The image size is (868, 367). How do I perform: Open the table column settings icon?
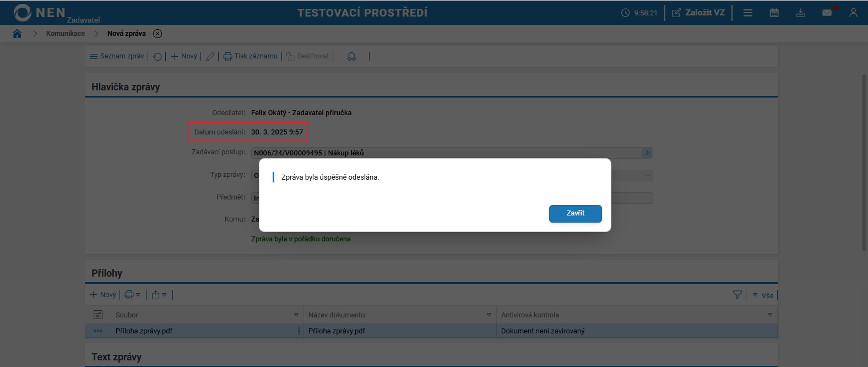pyautogui.click(x=98, y=315)
